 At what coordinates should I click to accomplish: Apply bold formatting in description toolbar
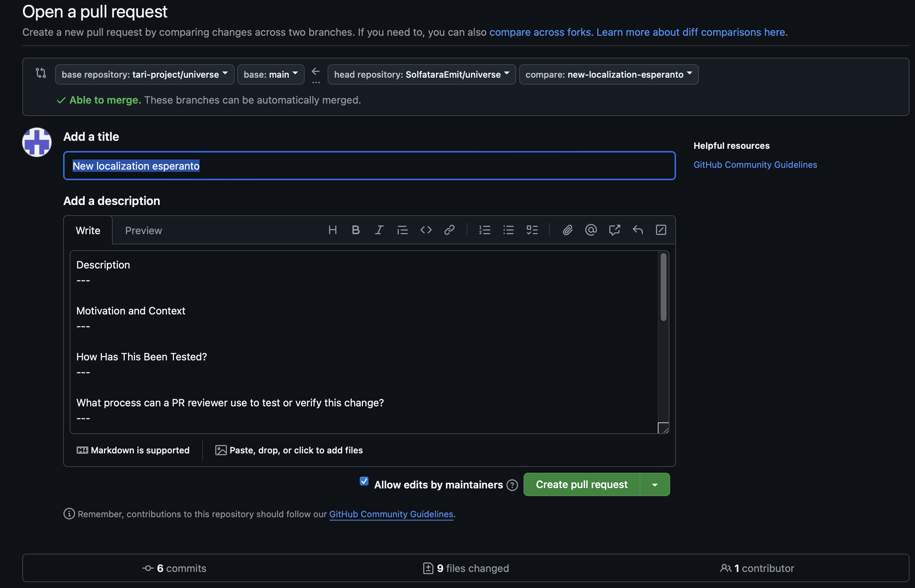click(356, 230)
